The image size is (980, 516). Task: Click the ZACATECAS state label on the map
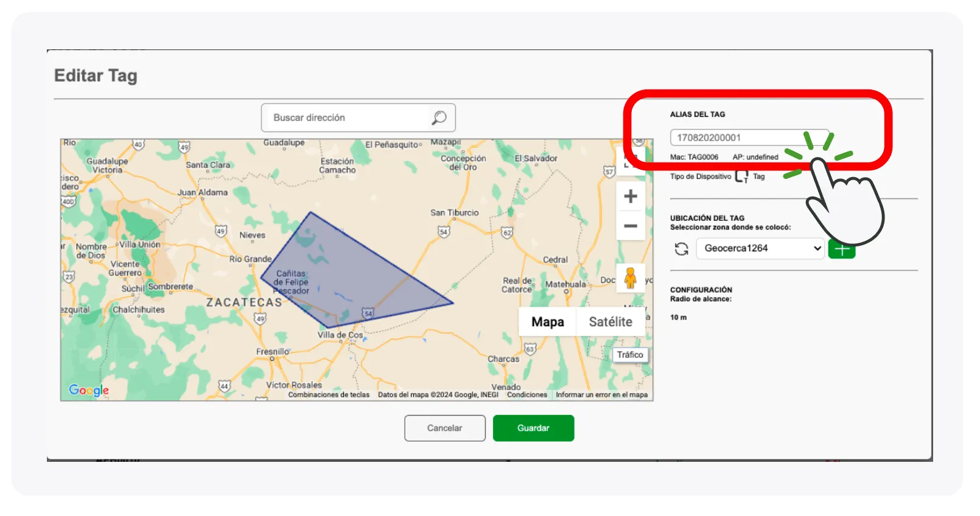tap(244, 302)
